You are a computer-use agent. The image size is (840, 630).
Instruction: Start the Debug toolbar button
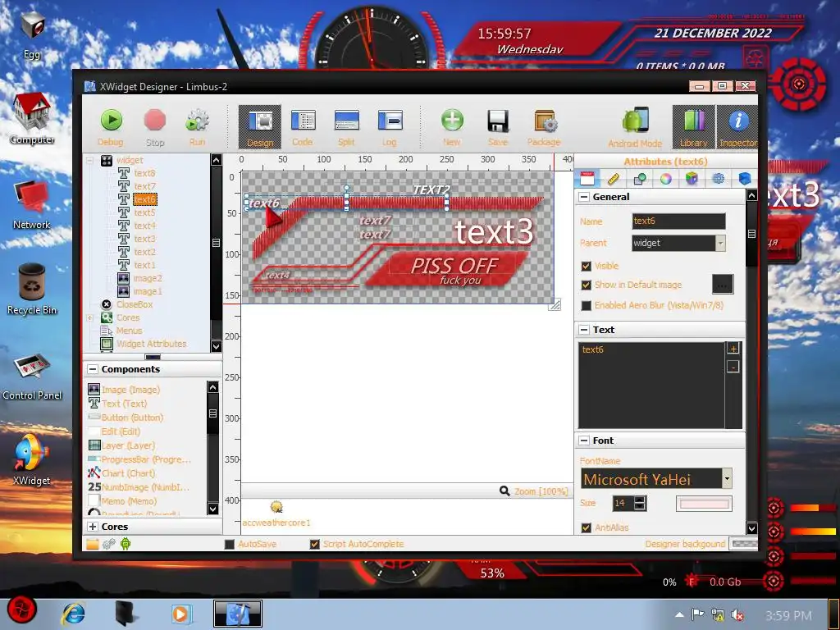111,127
